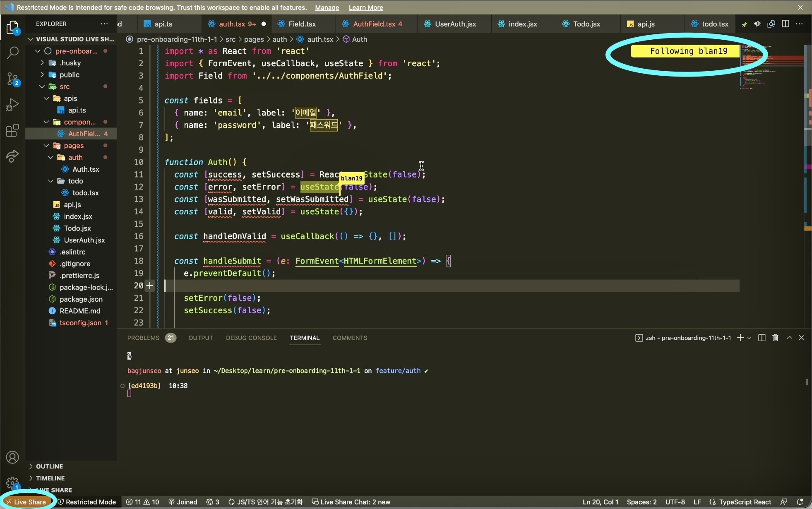Open Source Control view with badge 2

[12, 79]
